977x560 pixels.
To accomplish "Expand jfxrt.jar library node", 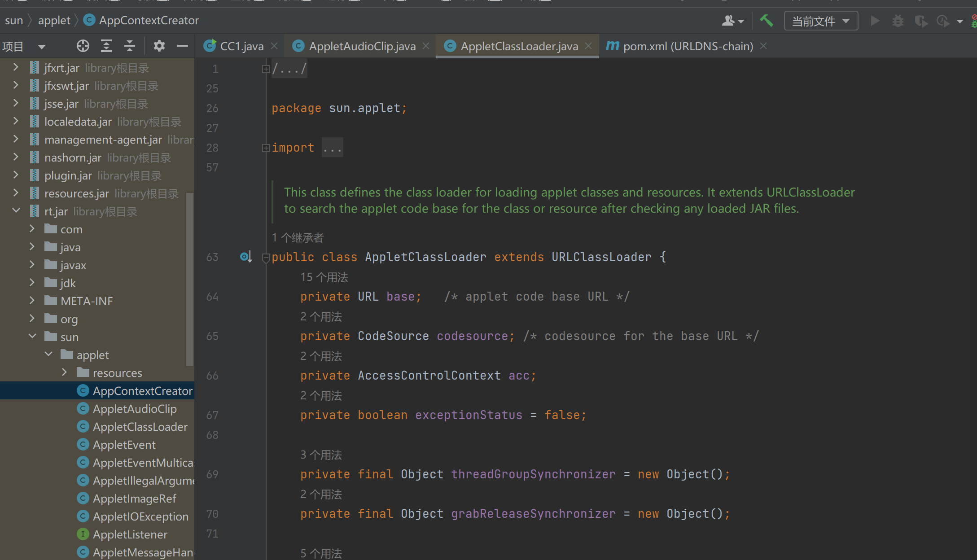I will [16, 67].
